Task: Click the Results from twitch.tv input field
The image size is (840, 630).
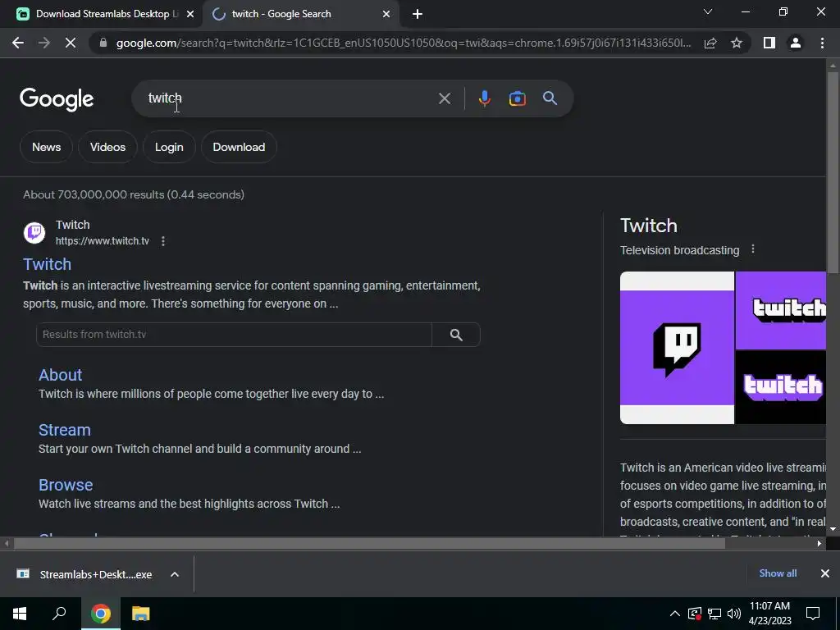Action: tap(234, 335)
